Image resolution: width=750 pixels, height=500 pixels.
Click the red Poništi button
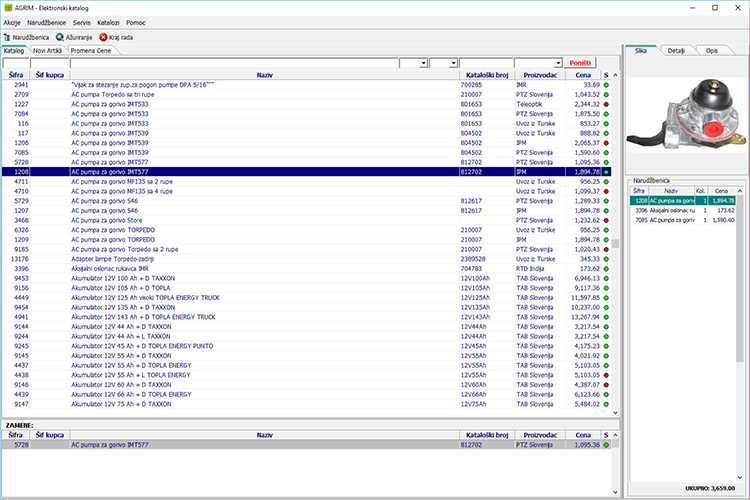(580, 63)
